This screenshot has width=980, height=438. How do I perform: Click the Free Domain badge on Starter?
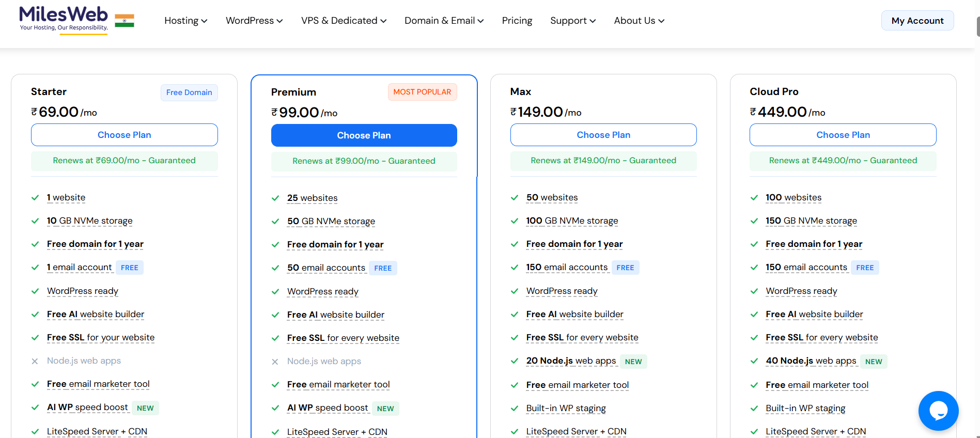189,92
